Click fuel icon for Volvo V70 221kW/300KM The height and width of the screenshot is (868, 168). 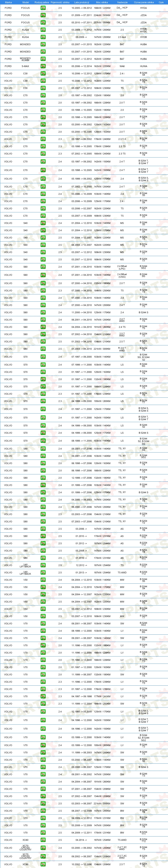point(43,804)
